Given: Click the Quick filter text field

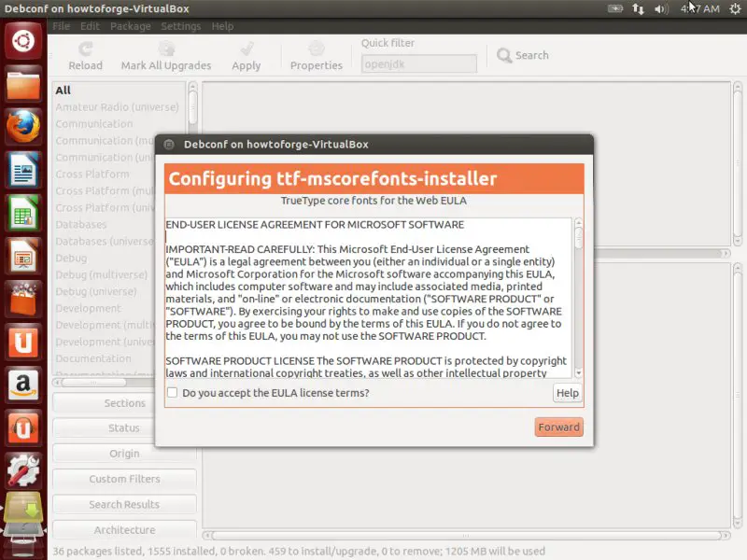Looking at the screenshot, I should click(x=418, y=63).
